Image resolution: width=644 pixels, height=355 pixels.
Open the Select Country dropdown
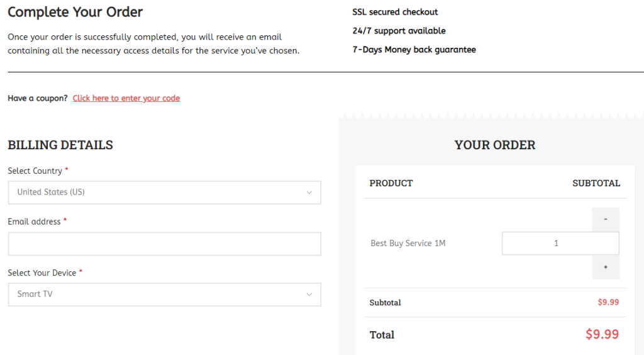(164, 193)
